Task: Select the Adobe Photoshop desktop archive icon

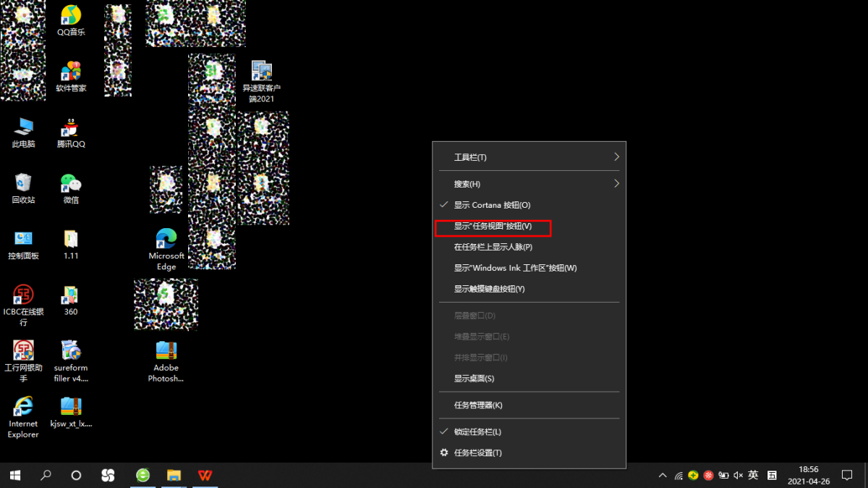Action: point(166,361)
